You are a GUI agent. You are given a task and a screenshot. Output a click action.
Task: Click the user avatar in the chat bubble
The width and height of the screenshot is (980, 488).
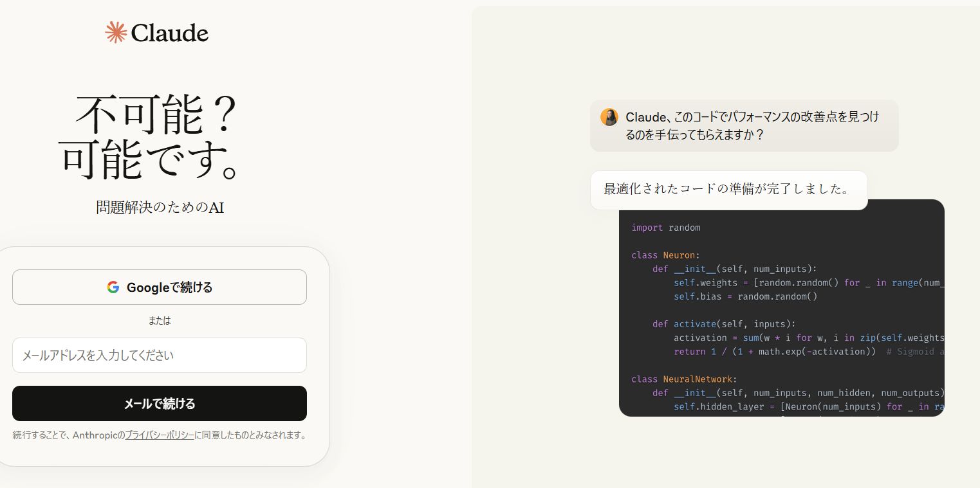pos(609,117)
